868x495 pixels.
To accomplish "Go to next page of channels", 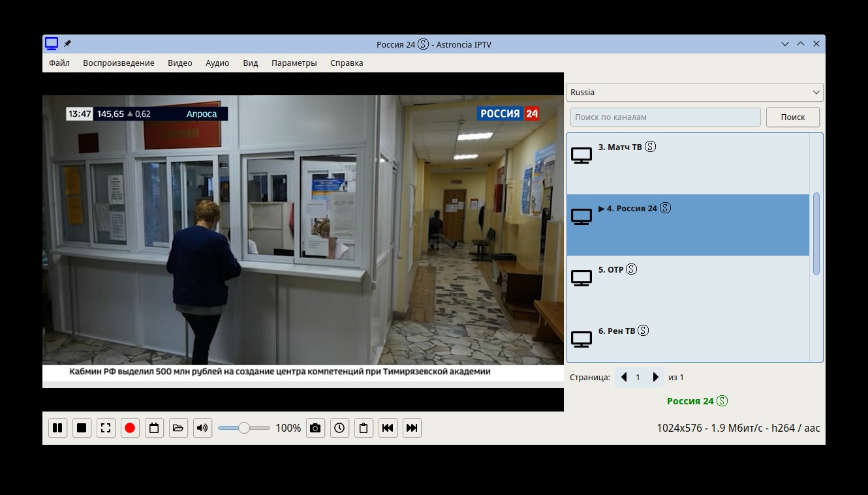I will [656, 378].
